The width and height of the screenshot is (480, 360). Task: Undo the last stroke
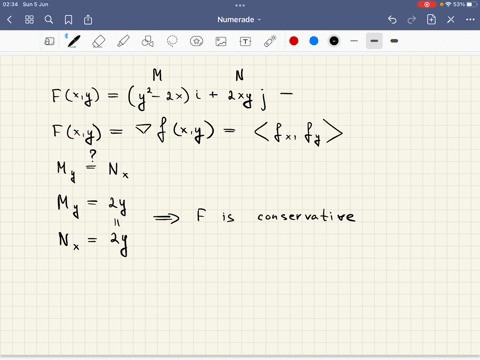point(392,20)
